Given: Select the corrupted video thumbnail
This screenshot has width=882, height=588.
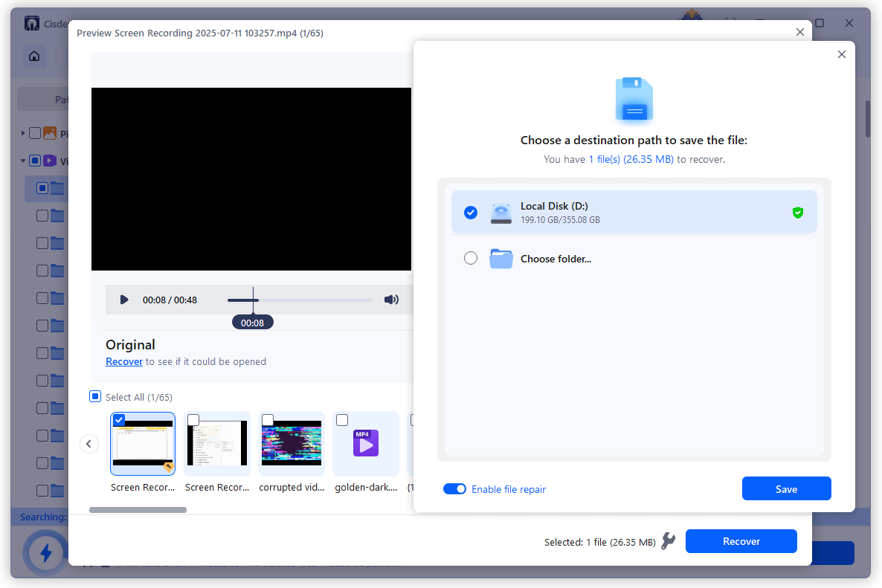Looking at the screenshot, I should coord(292,442).
